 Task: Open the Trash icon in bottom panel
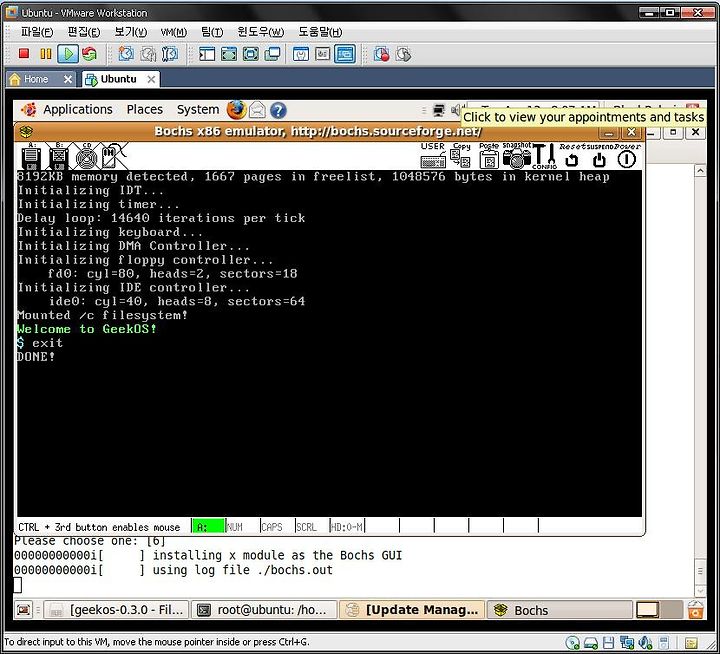696,610
